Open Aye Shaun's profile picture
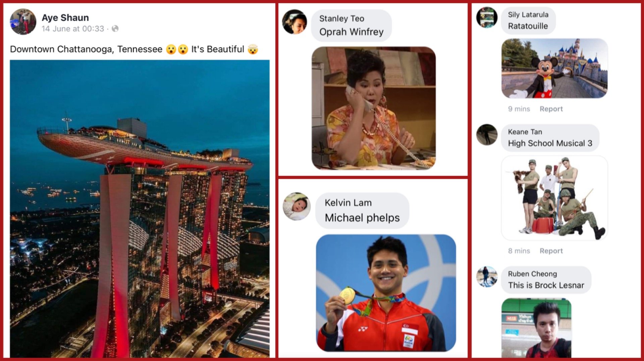The image size is (644, 361). click(23, 22)
